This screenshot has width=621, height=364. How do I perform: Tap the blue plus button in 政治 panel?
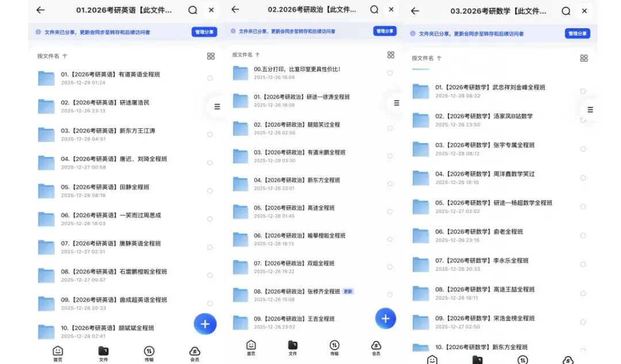click(385, 318)
